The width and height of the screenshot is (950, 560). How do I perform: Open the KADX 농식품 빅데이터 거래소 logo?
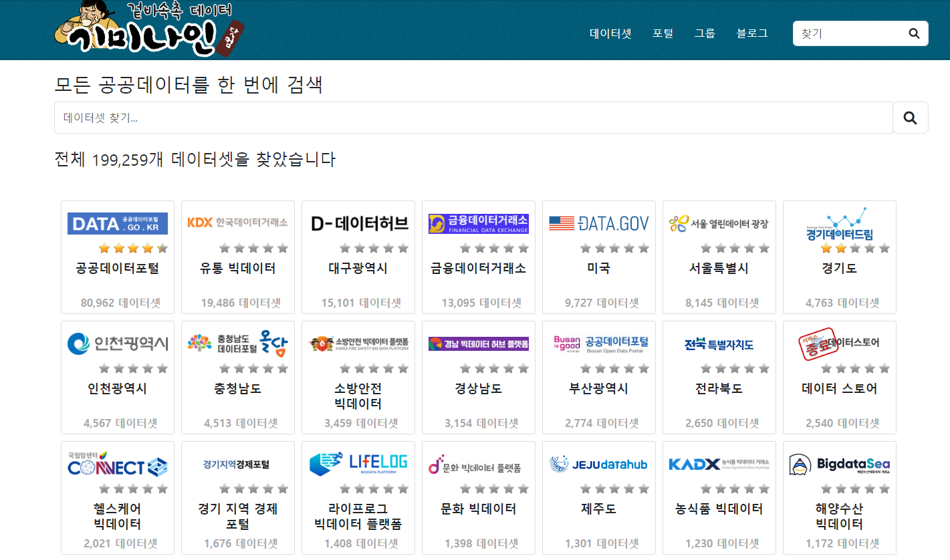click(719, 464)
